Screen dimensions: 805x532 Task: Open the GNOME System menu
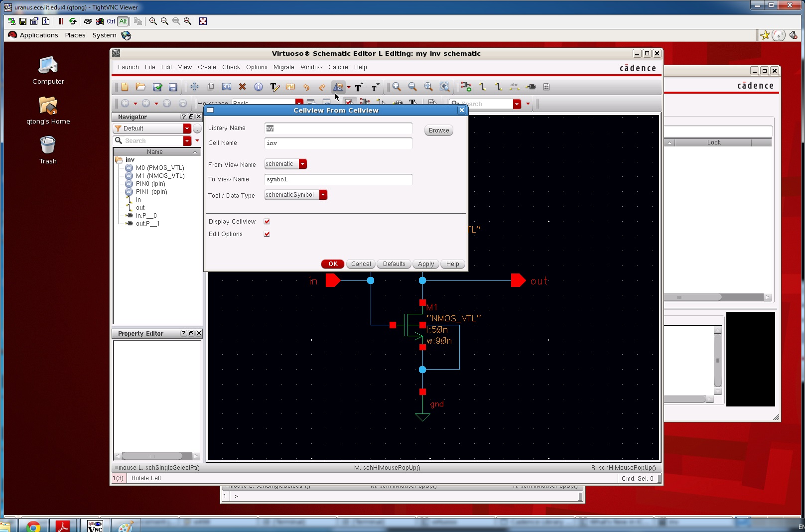tap(105, 35)
